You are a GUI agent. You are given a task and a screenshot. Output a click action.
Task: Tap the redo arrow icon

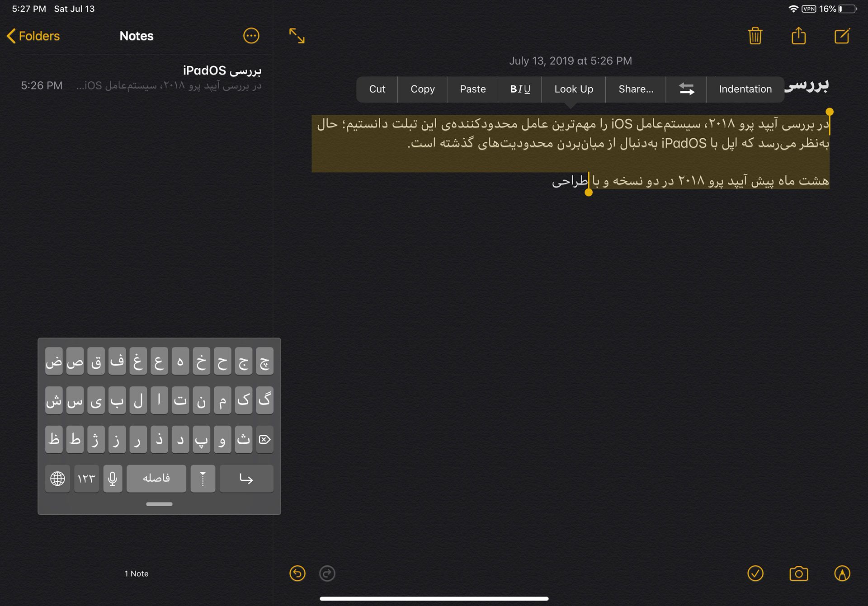(327, 573)
